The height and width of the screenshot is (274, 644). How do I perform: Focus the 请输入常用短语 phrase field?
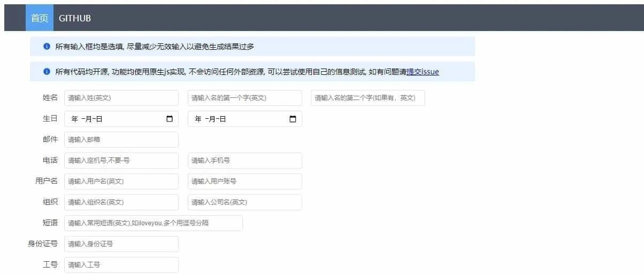tap(154, 223)
